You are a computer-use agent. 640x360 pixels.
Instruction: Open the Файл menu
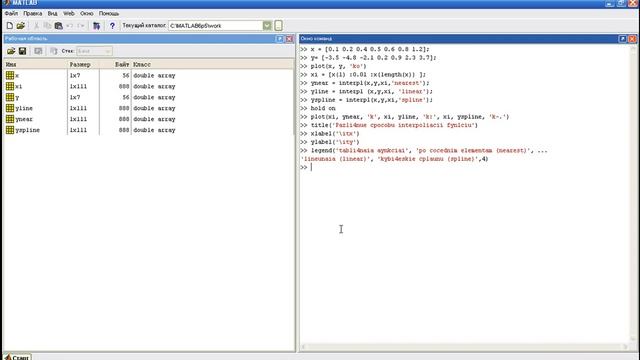(11, 13)
